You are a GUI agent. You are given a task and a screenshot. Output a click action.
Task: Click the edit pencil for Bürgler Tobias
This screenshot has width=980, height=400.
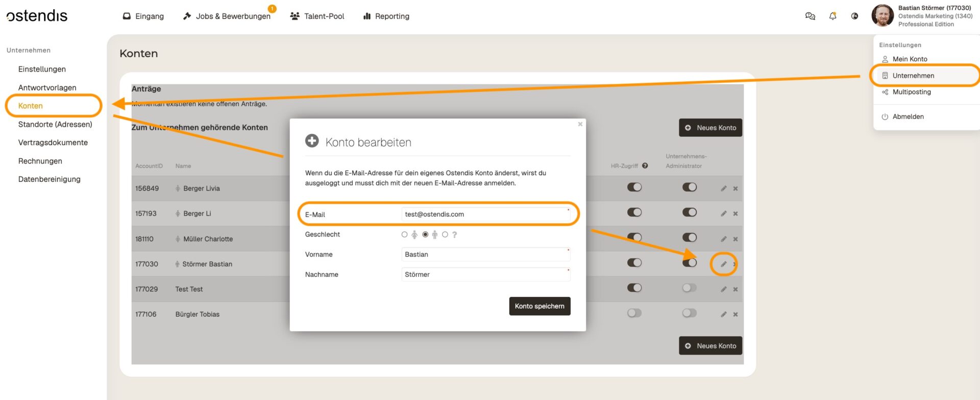[723, 314]
